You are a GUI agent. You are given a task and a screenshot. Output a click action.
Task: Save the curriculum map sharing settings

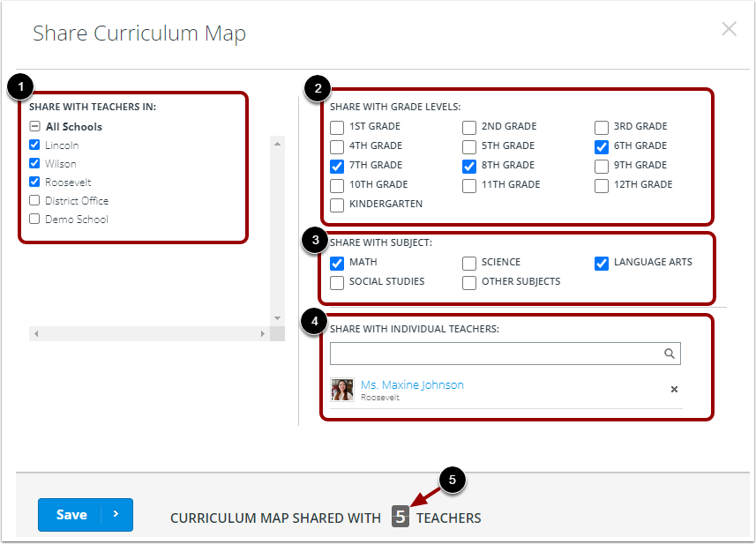click(x=86, y=515)
